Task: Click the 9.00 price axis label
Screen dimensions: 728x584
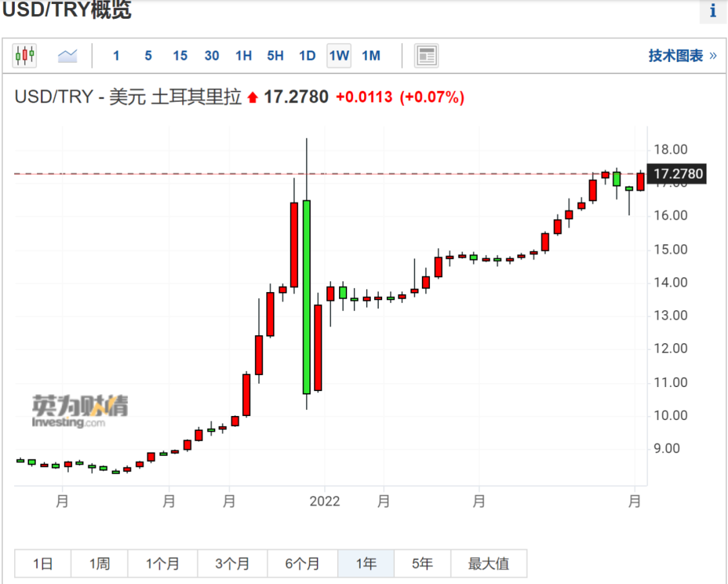Action: (x=667, y=448)
